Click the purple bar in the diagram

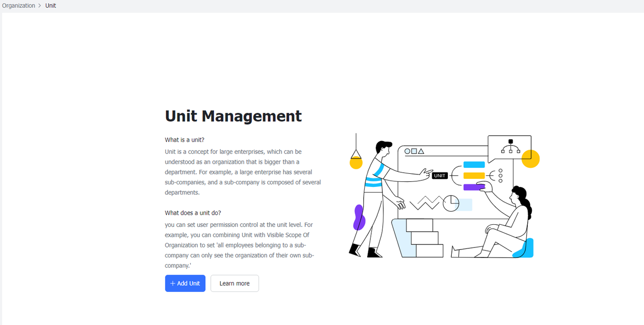coord(472,187)
